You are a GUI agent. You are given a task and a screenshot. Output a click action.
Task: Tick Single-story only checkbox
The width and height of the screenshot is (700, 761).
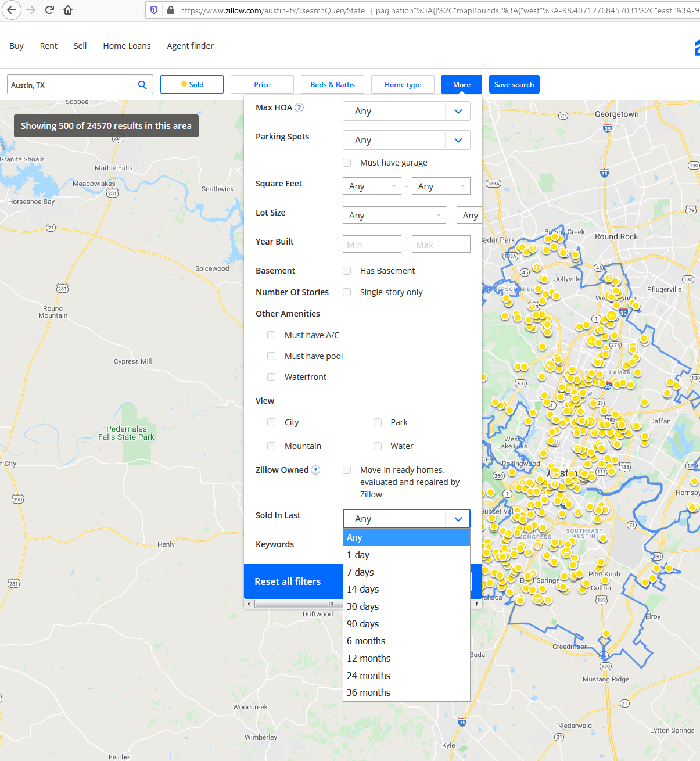(x=347, y=292)
